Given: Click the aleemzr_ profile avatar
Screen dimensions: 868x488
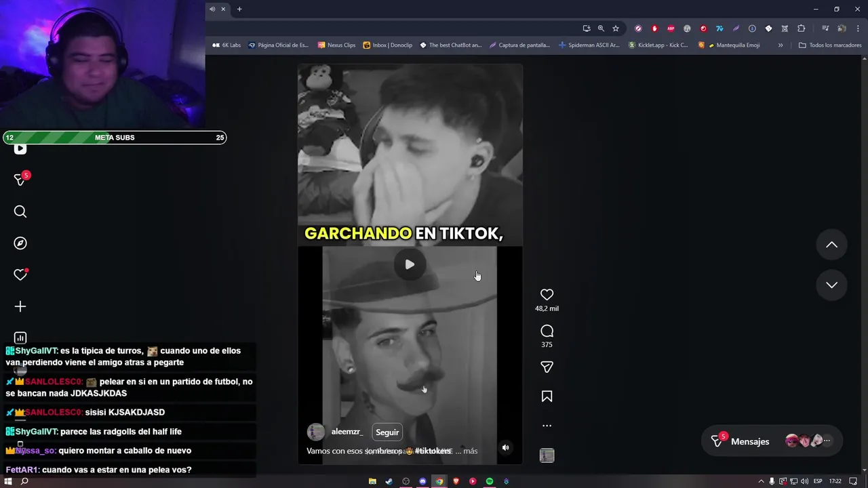Looking at the screenshot, I should point(315,432).
